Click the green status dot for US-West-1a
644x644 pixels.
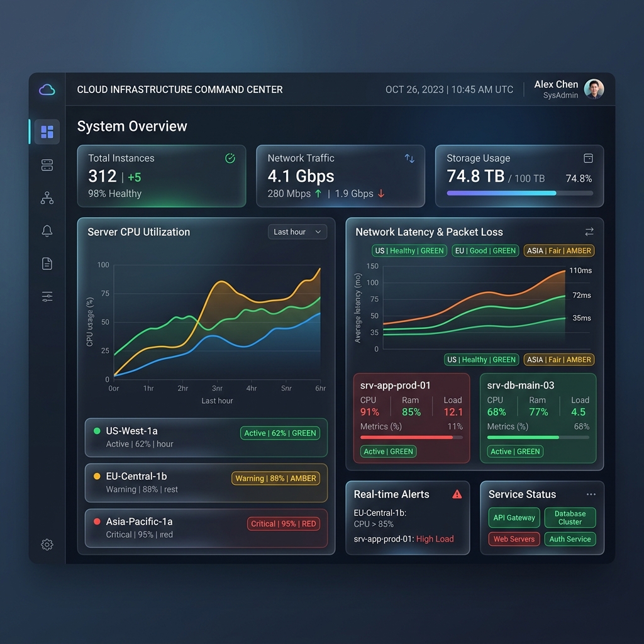pyautogui.click(x=97, y=431)
